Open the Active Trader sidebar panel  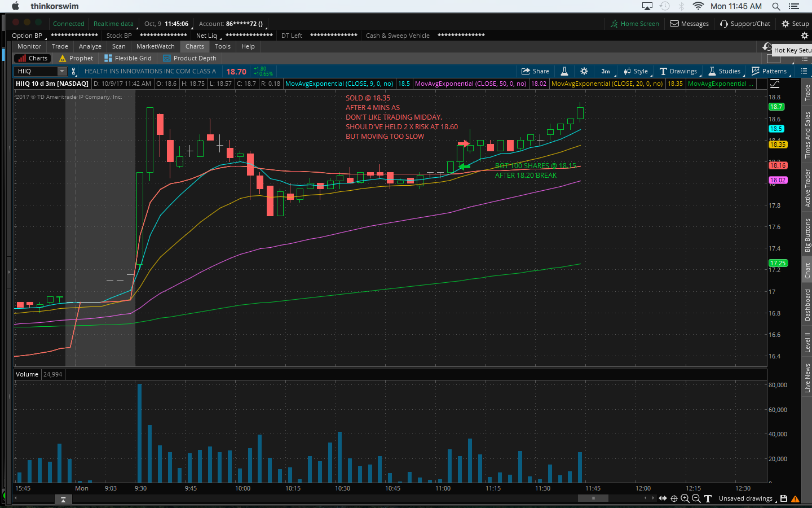(807, 188)
